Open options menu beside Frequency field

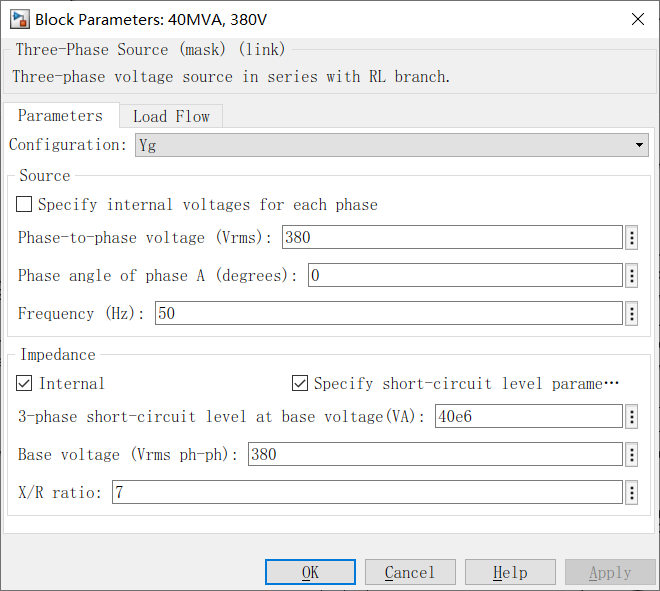[x=632, y=313]
